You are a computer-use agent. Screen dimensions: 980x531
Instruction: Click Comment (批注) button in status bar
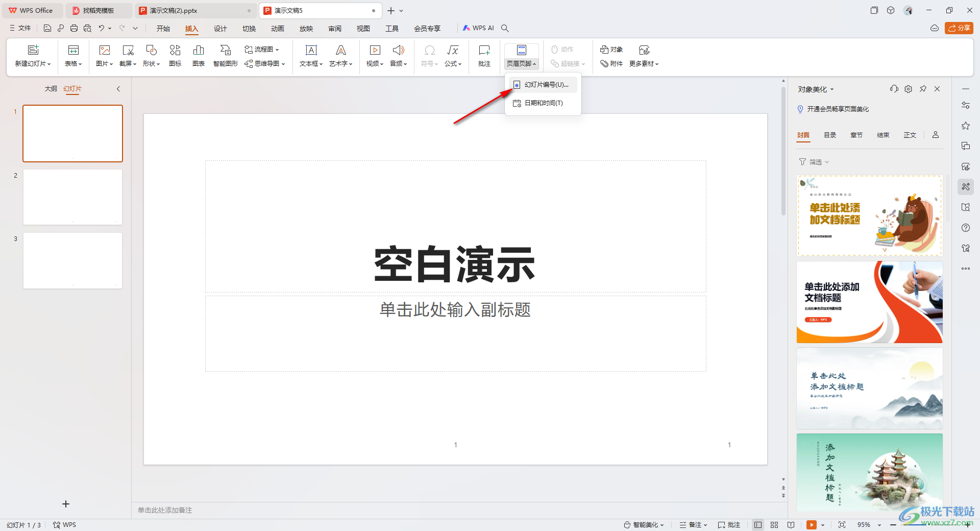729,525
